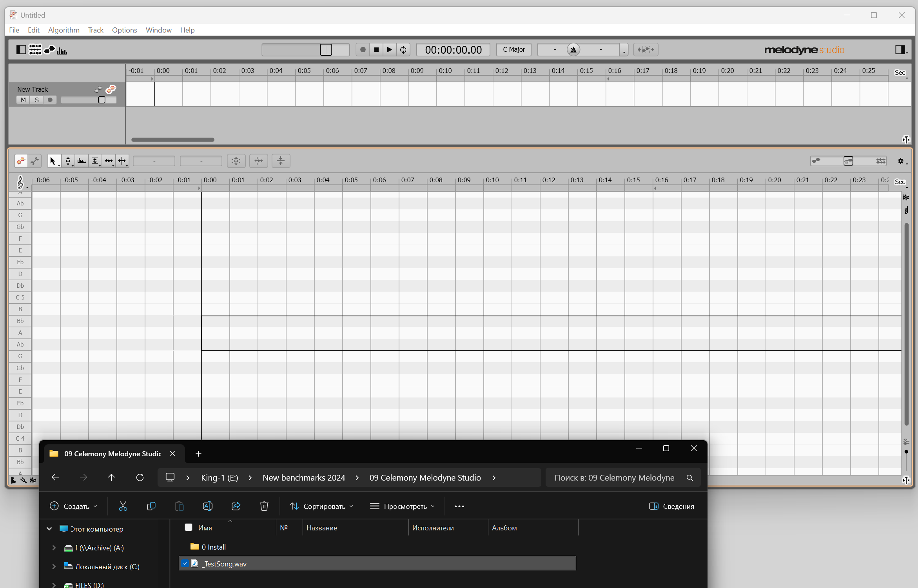Toggle the metronome click icon
This screenshot has height=588, width=918.
(573, 50)
